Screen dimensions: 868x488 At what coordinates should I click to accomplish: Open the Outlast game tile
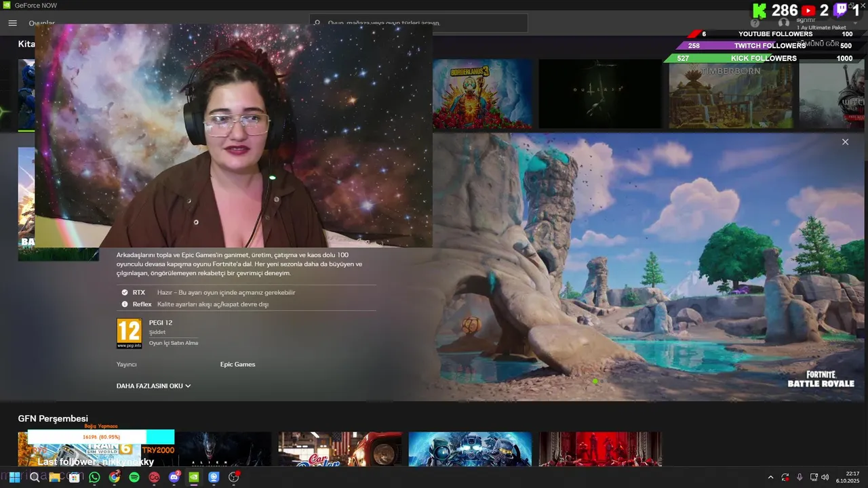pyautogui.click(x=599, y=94)
